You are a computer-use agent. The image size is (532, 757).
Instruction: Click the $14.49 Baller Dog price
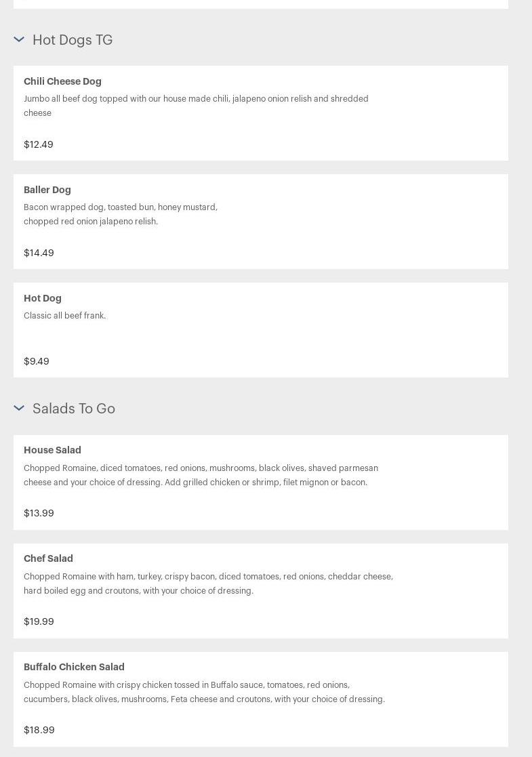(x=39, y=253)
